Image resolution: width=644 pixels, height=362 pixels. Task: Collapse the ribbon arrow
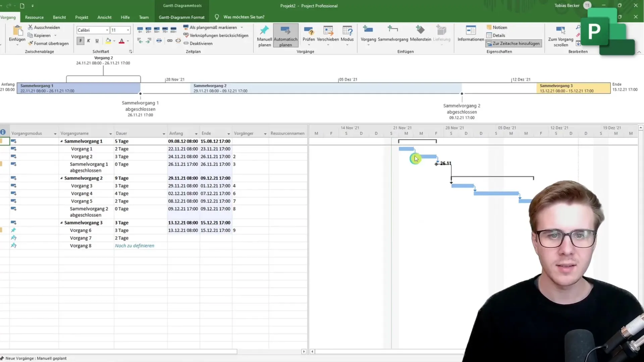pos(639,52)
